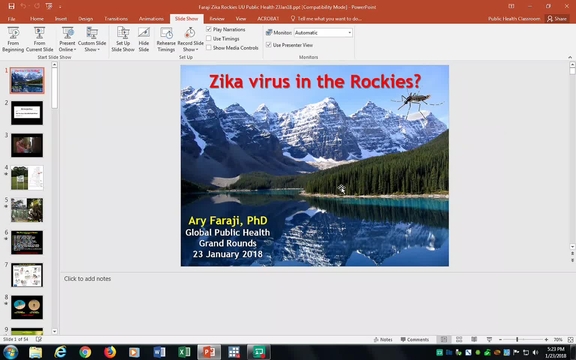
Task: Click the slide title Zika virus text
Action: [x=315, y=81]
